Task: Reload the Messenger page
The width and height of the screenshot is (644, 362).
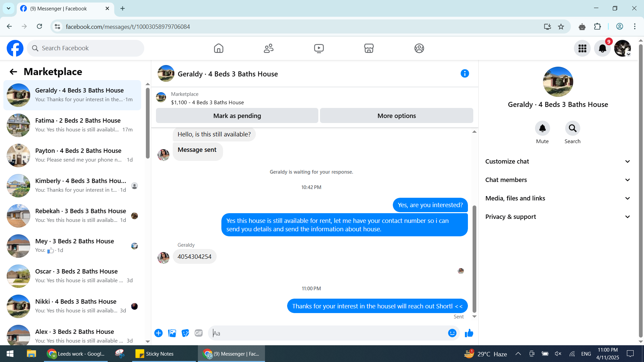Action: (x=40, y=26)
